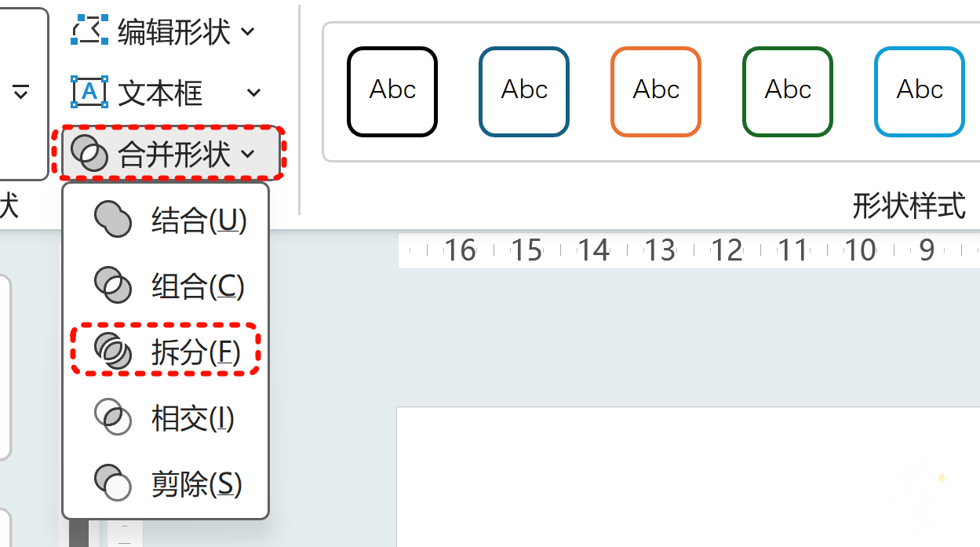Click the horizontal ruler at mark 13
This screenshot has height=547, width=980.
pos(660,251)
